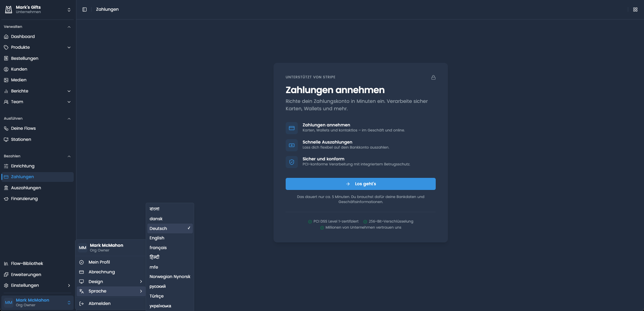
Task: Open Mein Profil menu entry
Action: pyautogui.click(x=111, y=262)
